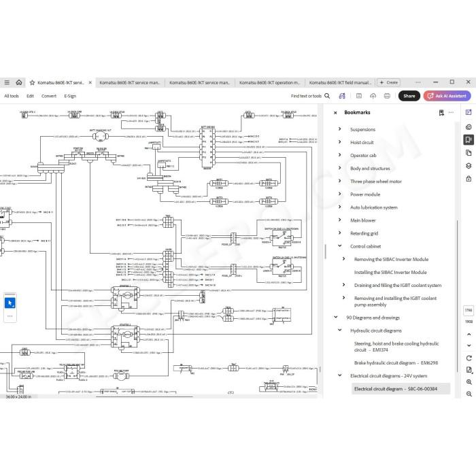The height and width of the screenshot is (476, 476).
Task: Expand the Operator cab bookmark
Action: point(340,155)
